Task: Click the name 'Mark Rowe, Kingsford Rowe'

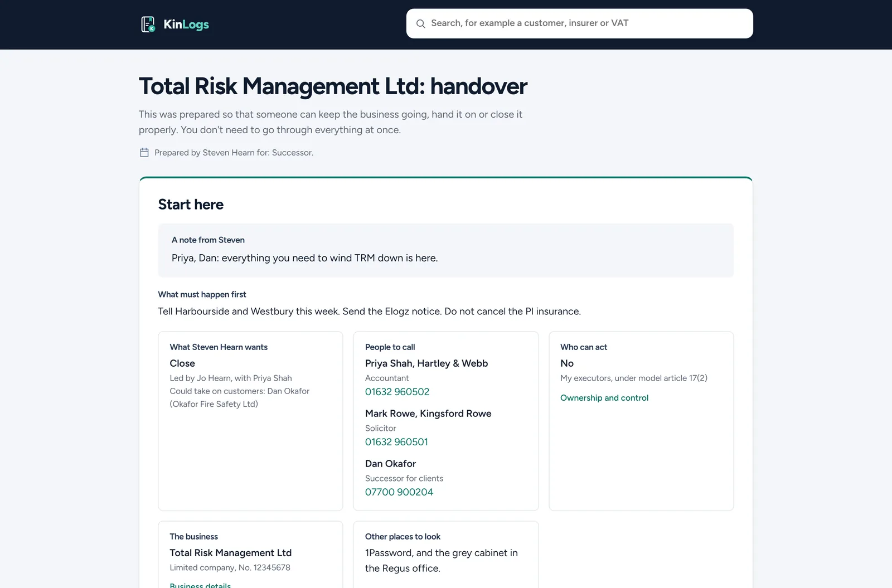Action: [428, 414]
